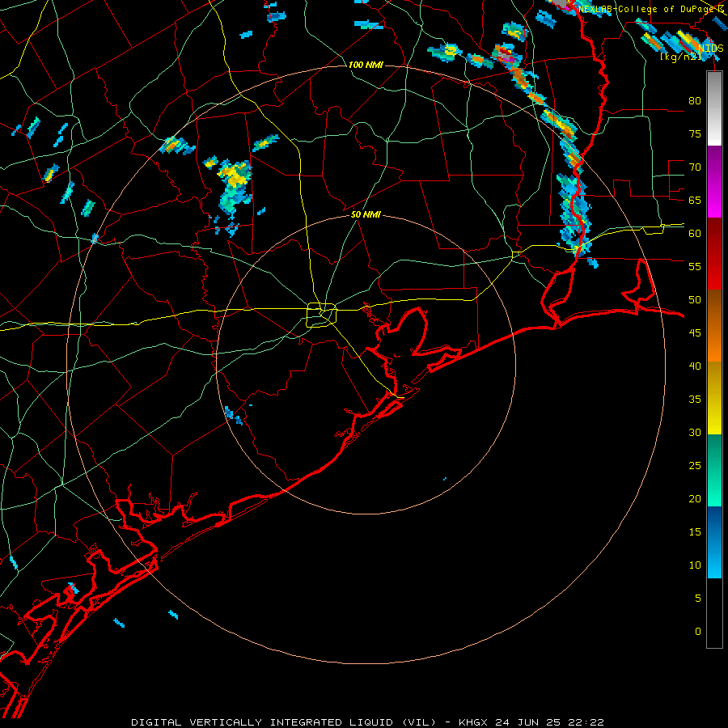Click the scale value 35

[695, 400]
